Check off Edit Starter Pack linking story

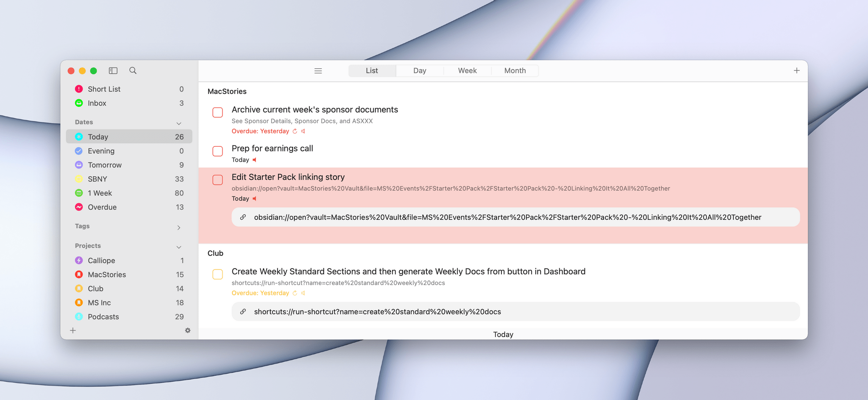[217, 180]
